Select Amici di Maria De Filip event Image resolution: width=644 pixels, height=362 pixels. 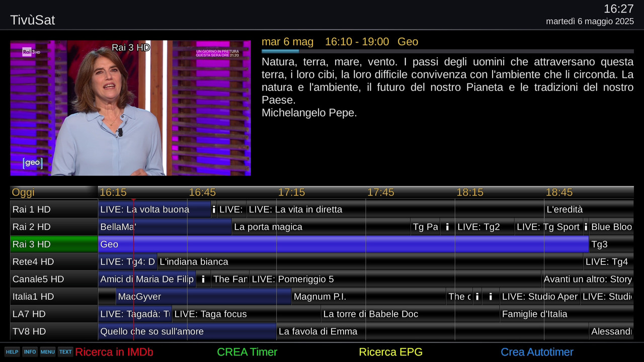tap(146, 279)
